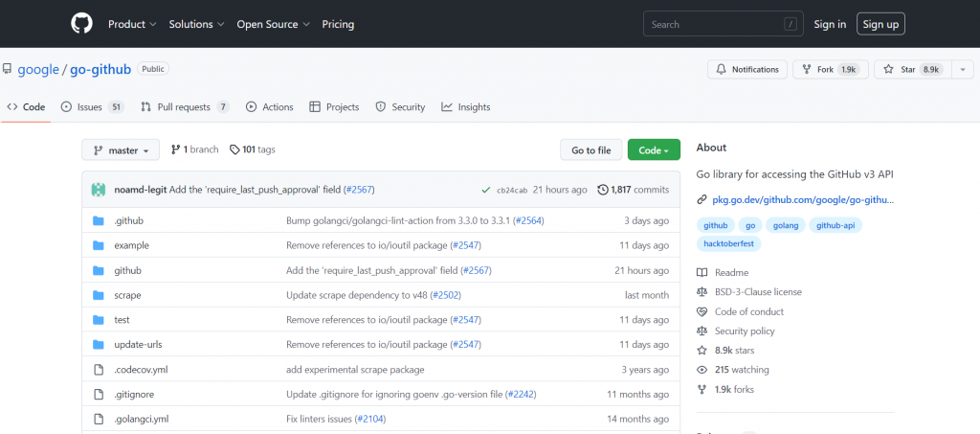Click the heart icon beside Code of conduct

pyautogui.click(x=702, y=311)
